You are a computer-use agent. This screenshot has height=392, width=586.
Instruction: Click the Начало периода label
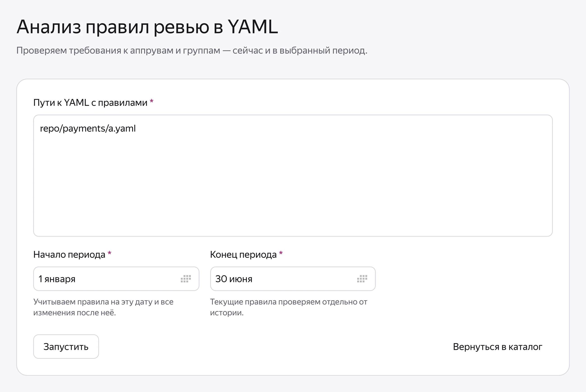[x=69, y=254]
